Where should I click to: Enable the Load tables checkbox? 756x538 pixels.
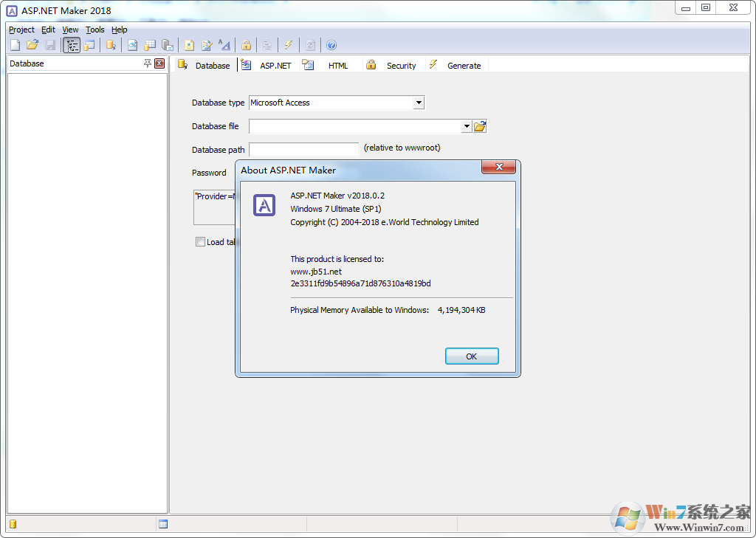pyautogui.click(x=200, y=242)
